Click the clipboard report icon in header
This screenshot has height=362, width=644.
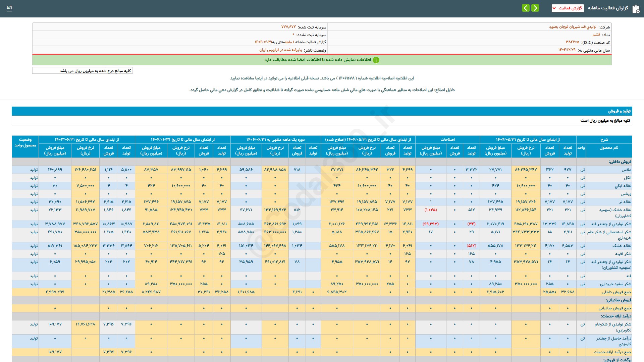pos(636,9)
